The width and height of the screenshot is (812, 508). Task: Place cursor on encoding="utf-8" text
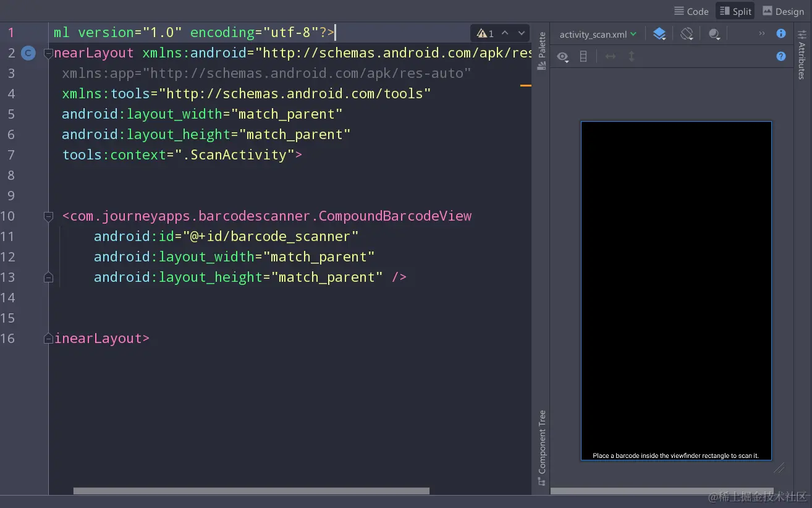[254, 33]
